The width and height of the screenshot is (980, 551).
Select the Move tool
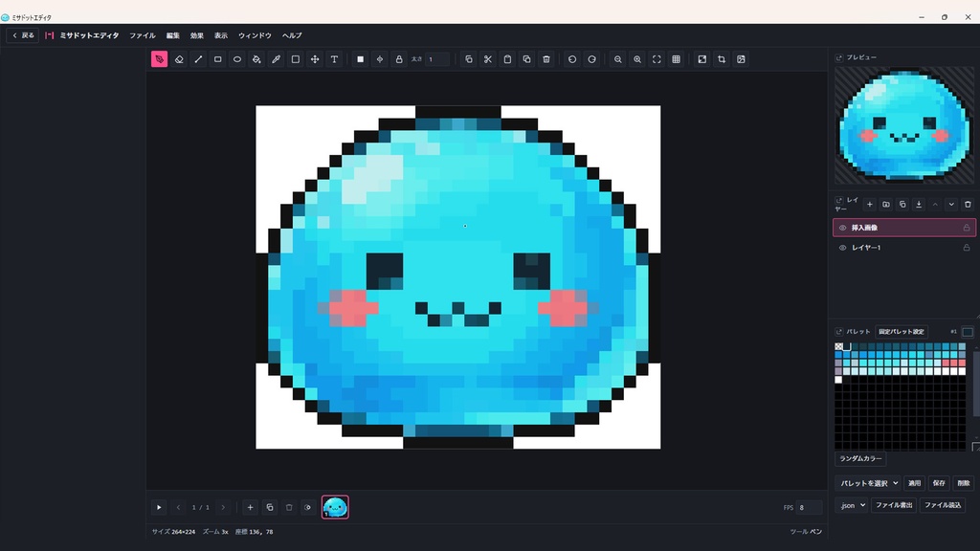315,59
